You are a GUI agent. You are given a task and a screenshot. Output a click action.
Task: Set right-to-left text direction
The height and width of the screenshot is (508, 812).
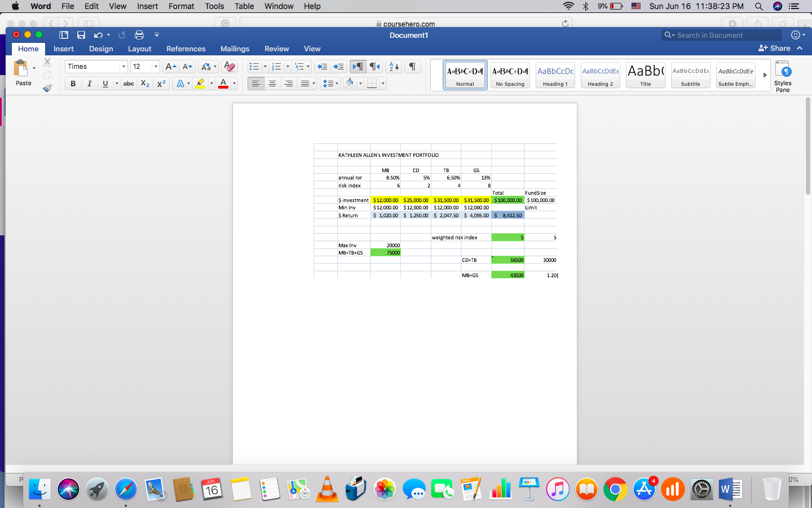click(374, 67)
